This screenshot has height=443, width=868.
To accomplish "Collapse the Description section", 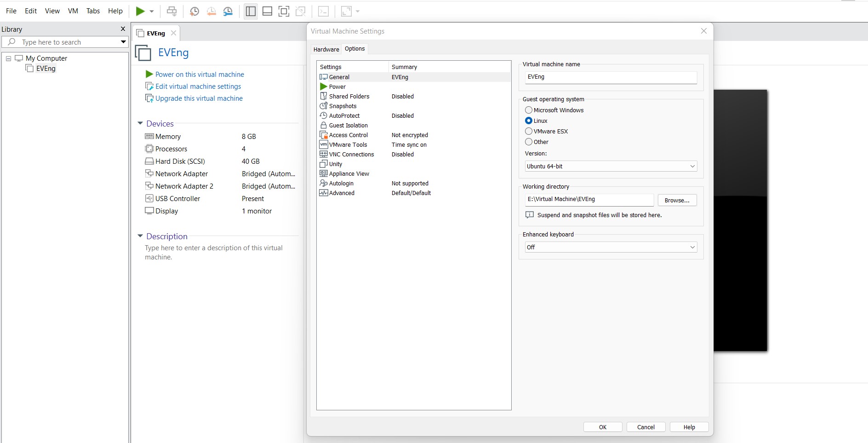I will [x=140, y=236].
